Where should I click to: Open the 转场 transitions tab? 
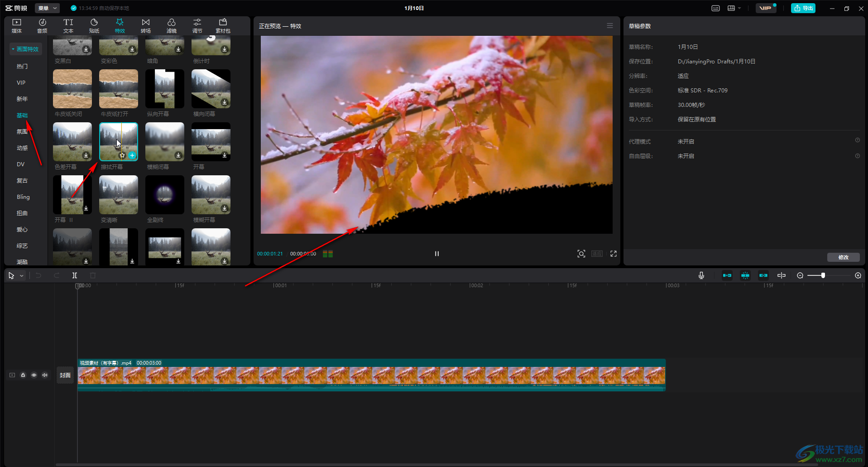click(146, 26)
